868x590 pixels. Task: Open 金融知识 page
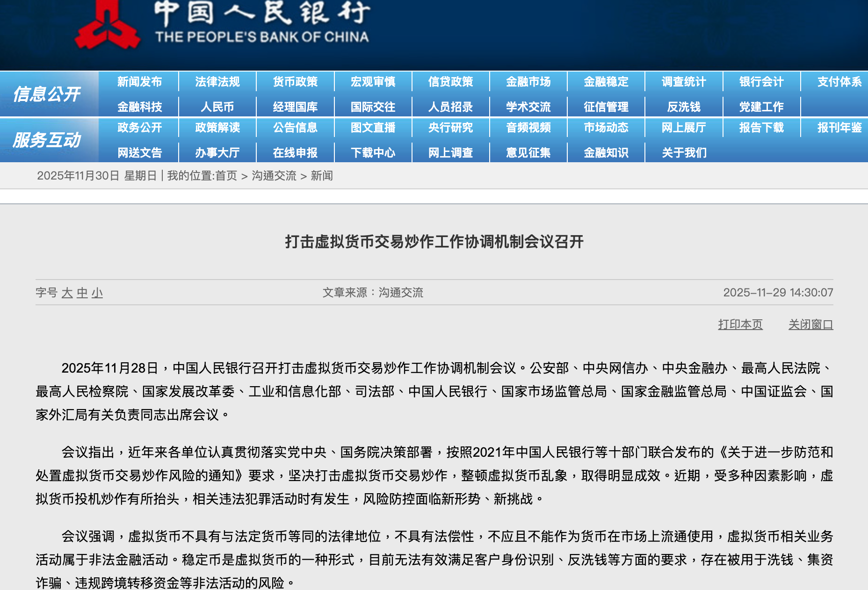point(606,152)
